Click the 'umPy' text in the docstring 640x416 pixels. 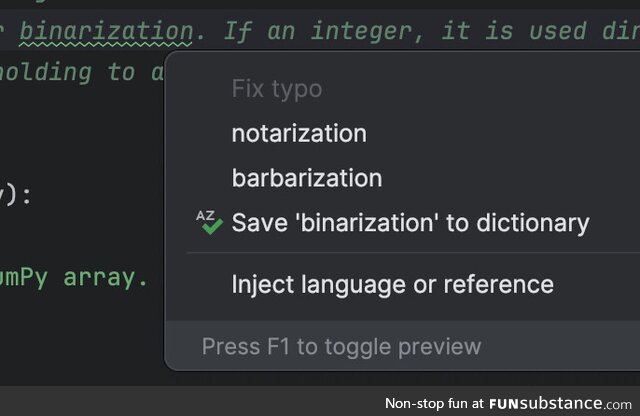pyautogui.click(x=24, y=278)
